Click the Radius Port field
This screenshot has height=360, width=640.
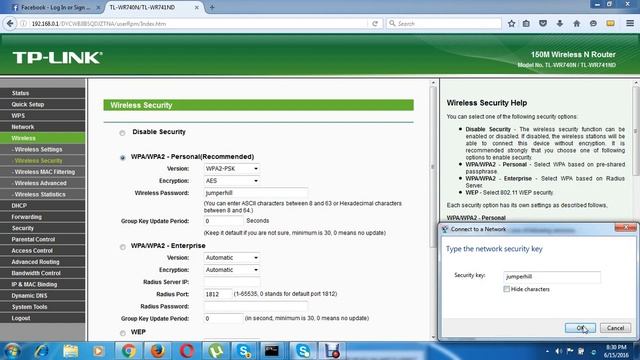[218, 294]
